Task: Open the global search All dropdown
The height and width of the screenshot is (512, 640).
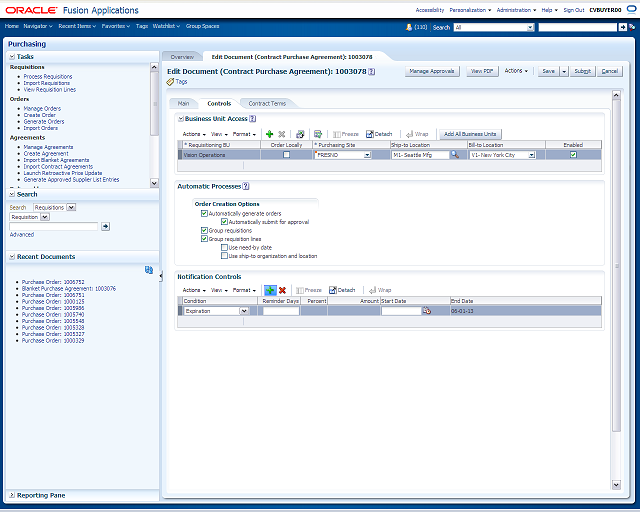Action: pos(530,27)
